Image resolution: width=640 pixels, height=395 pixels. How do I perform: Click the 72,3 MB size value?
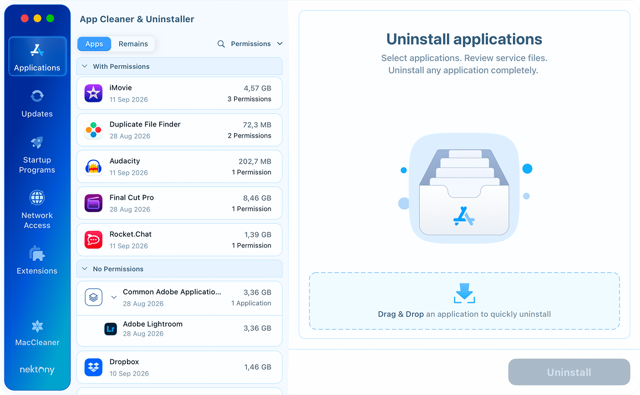coord(257,125)
